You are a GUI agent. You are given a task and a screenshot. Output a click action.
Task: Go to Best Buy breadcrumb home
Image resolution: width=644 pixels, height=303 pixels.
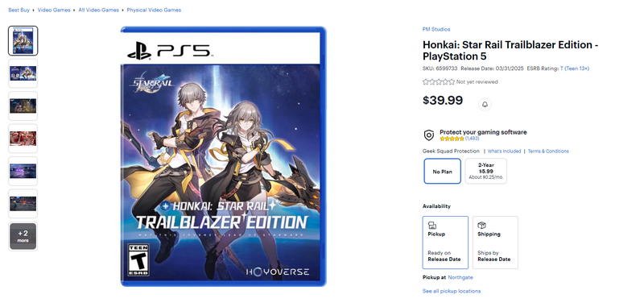19,10
